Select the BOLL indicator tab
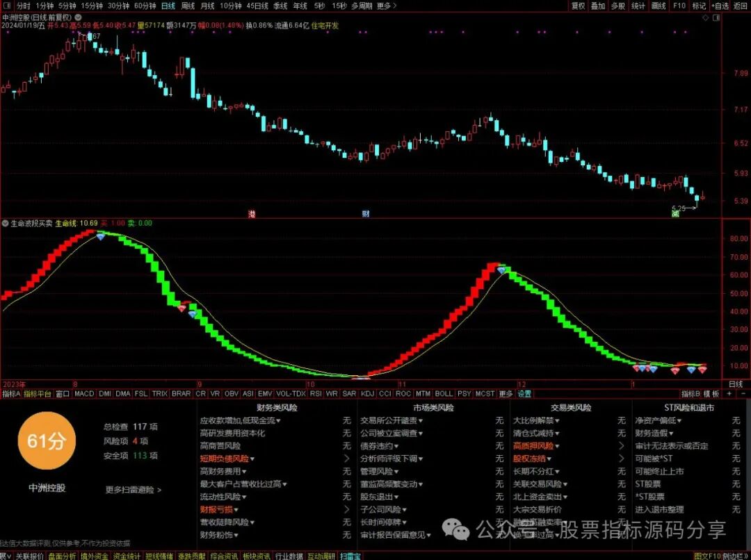 point(444,393)
